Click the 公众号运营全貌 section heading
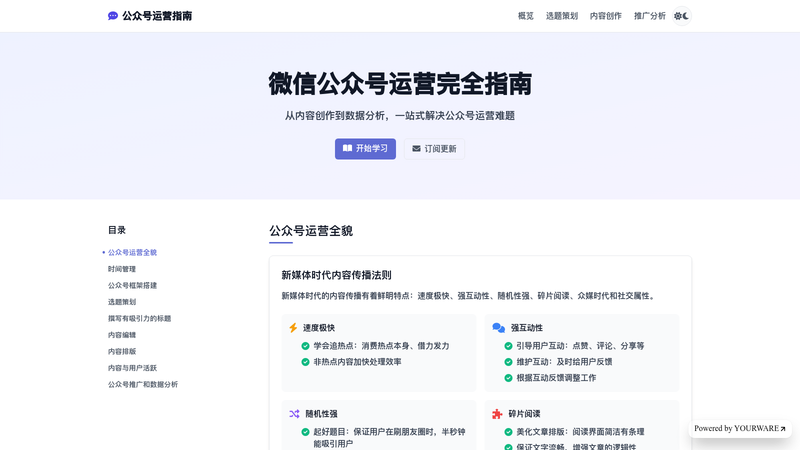 click(311, 231)
